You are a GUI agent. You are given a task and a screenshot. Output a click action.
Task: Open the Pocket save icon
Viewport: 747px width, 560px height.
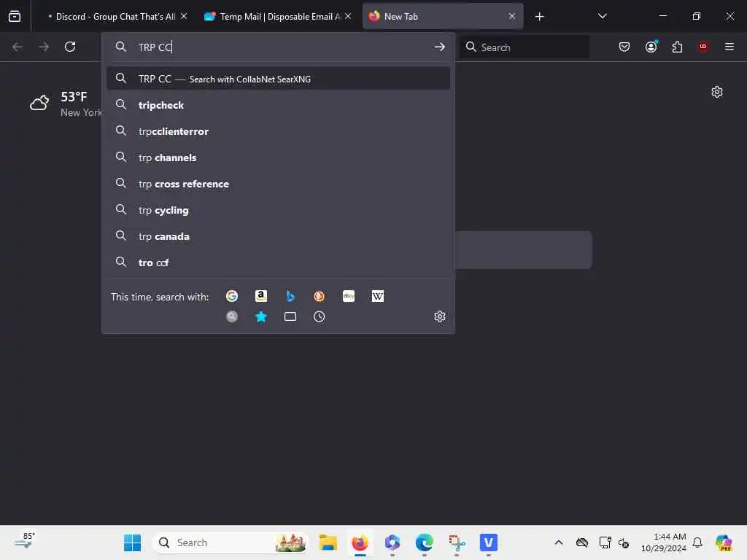[x=624, y=47]
